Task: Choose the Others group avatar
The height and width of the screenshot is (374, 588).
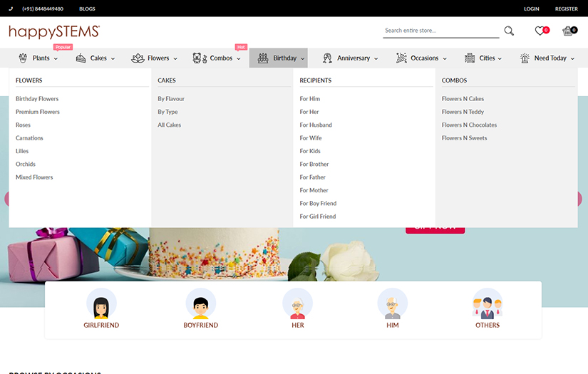Action: 488,304
